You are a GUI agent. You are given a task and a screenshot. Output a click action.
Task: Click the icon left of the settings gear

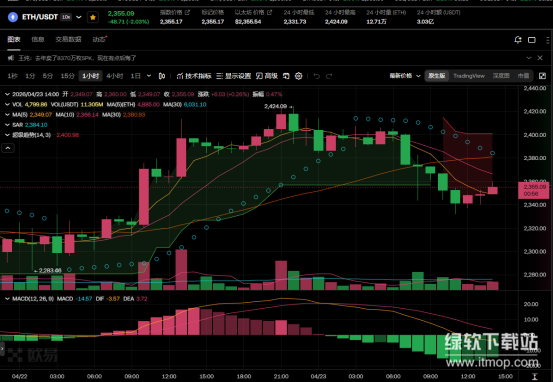click(286, 76)
